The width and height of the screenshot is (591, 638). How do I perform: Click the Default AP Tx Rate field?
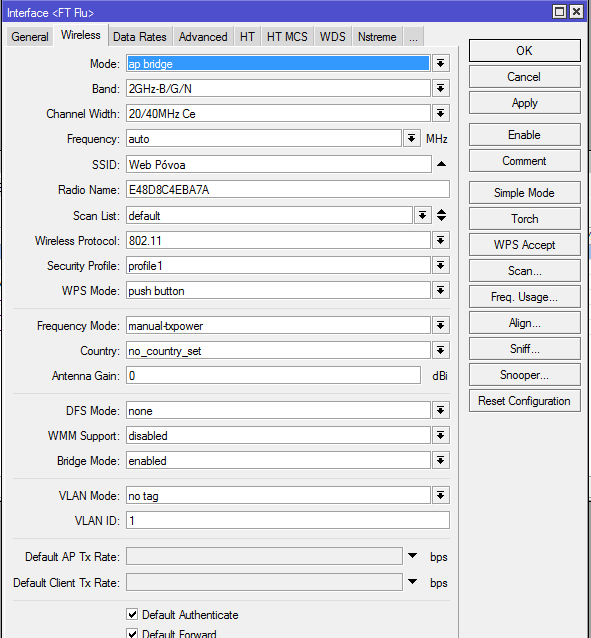click(x=264, y=556)
